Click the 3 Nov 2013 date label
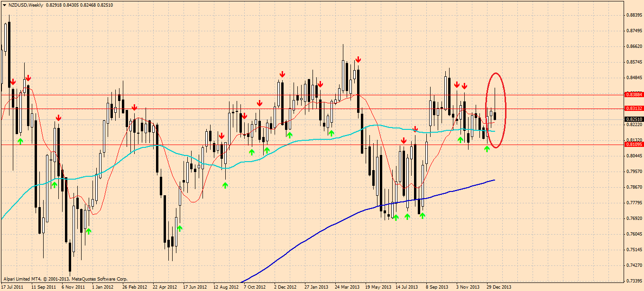The height and width of the screenshot is (291, 644). (468, 287)
